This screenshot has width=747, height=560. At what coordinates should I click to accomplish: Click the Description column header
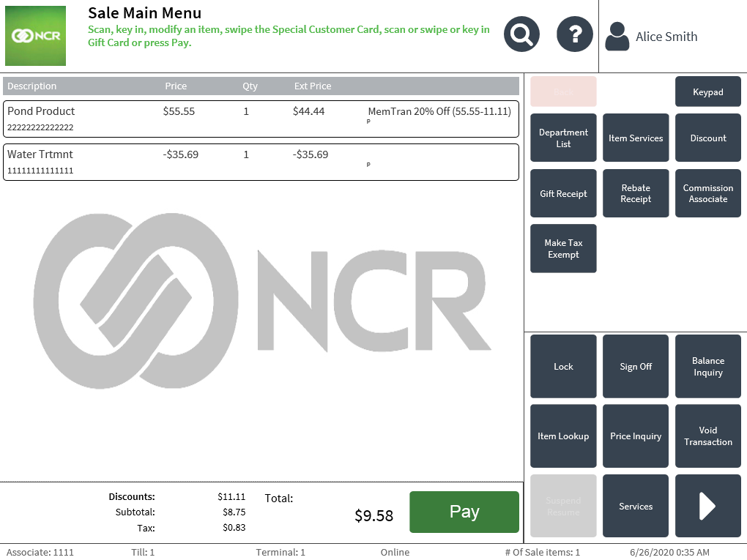(x=32, y=86)
